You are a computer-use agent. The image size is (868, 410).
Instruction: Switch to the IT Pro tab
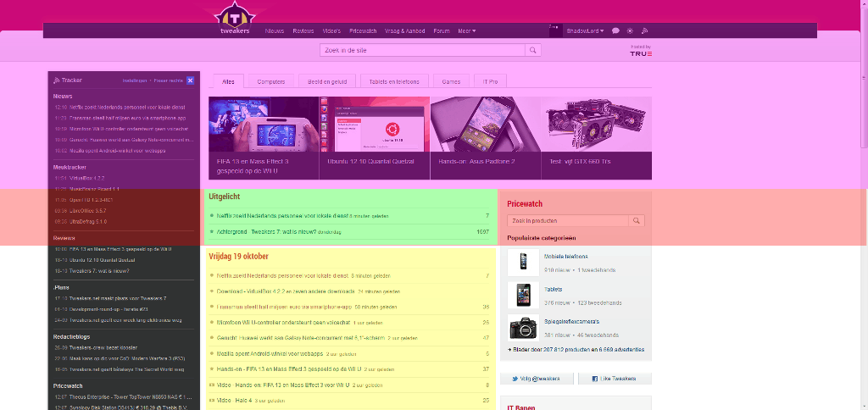tap(490, 81)
